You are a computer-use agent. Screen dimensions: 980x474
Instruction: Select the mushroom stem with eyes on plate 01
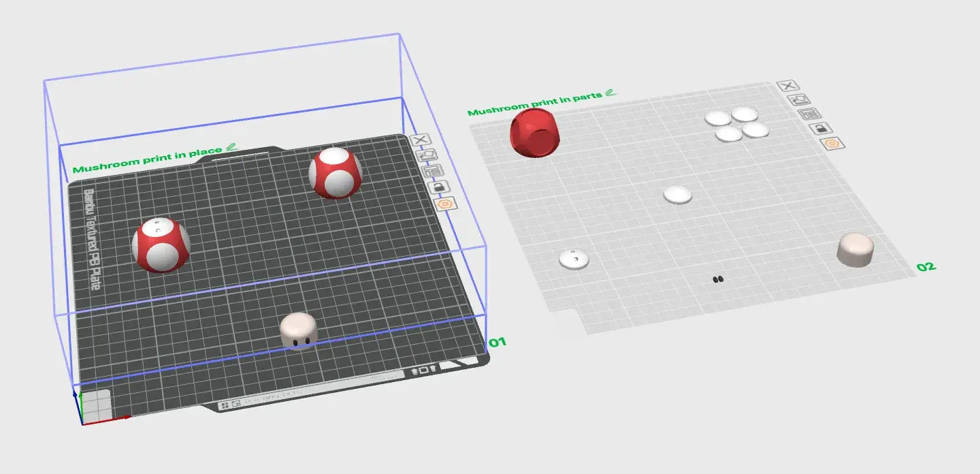299,331
